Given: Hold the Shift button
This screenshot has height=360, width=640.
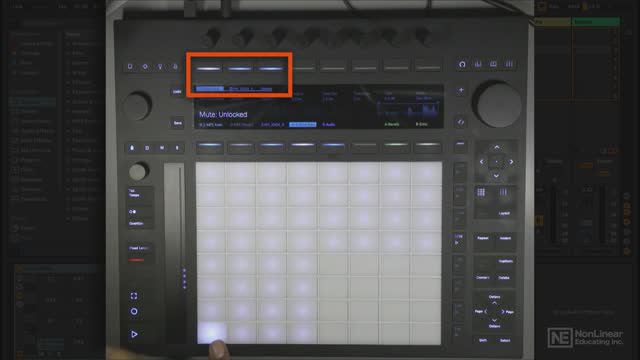Looking at the screenshot, I should 483,340.
